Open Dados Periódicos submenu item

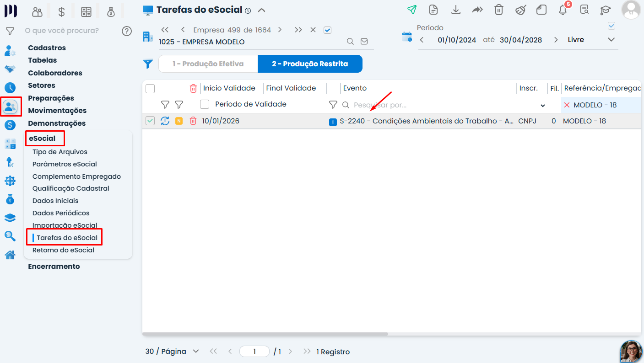pos(61,213)
